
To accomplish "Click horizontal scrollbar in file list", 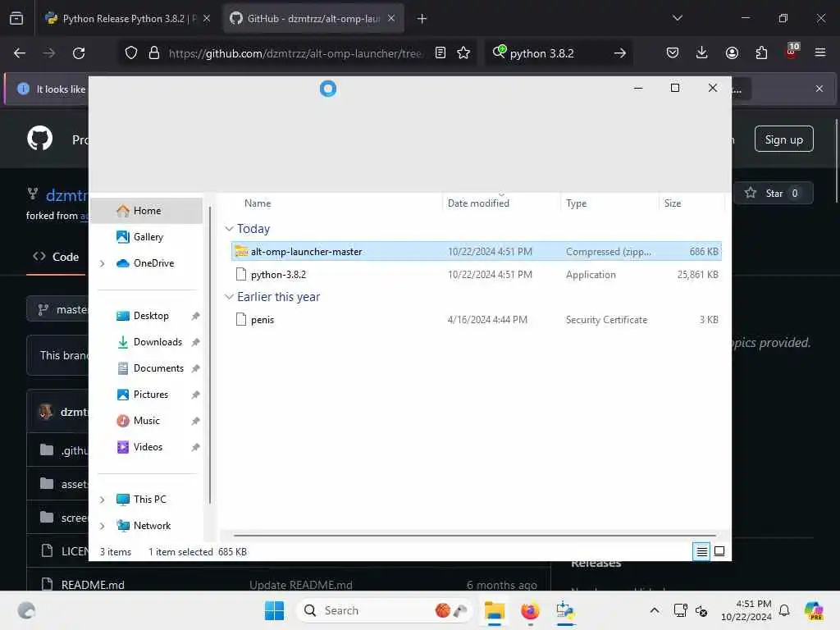I will tap(475, 535).
